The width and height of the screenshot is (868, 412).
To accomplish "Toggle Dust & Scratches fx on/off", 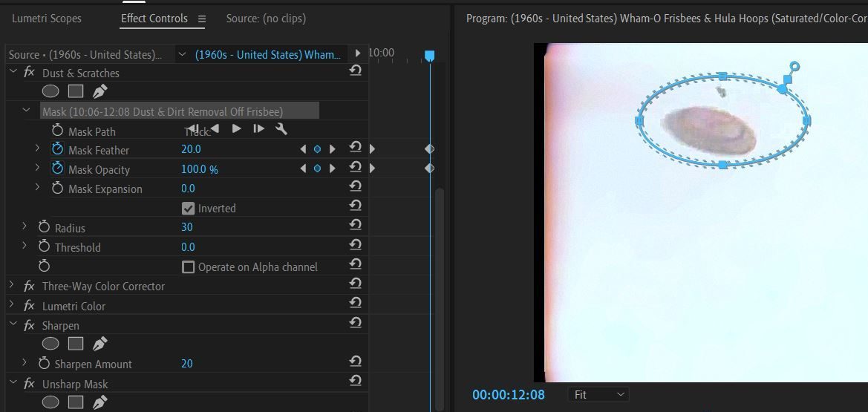I will click(30, 72).
